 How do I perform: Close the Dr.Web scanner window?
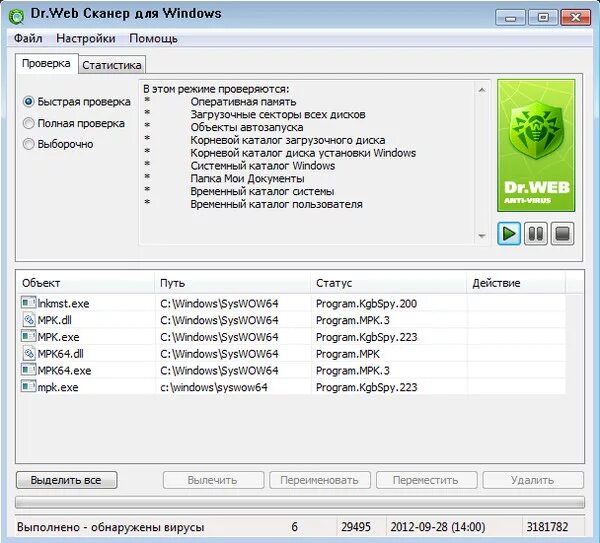(x=576, y=18)
